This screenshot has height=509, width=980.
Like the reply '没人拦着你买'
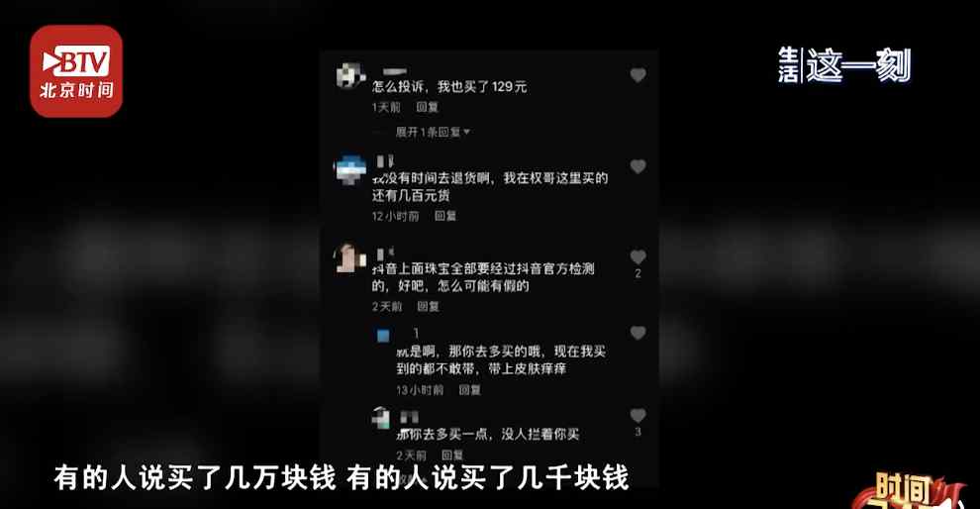[x=637, y=415]
